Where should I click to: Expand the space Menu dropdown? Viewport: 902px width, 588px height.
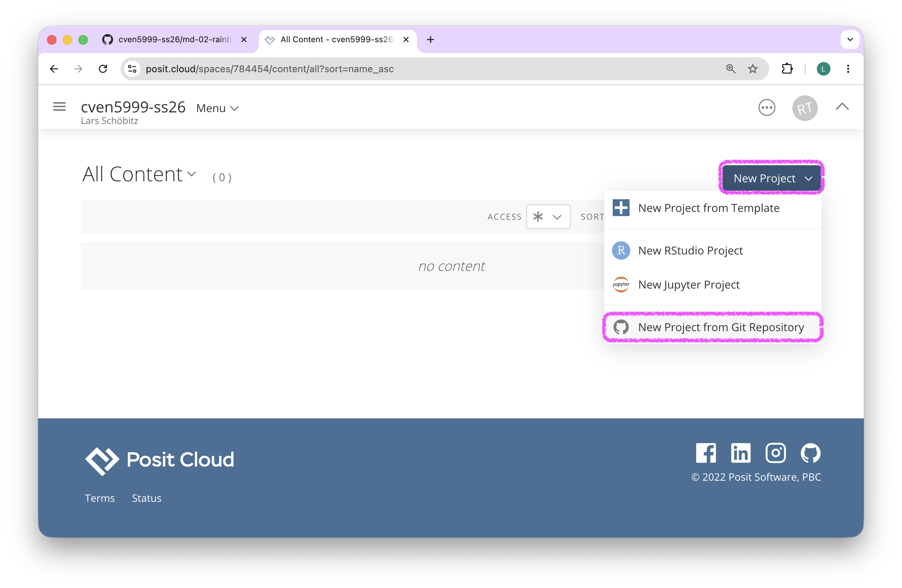(218, 108)
